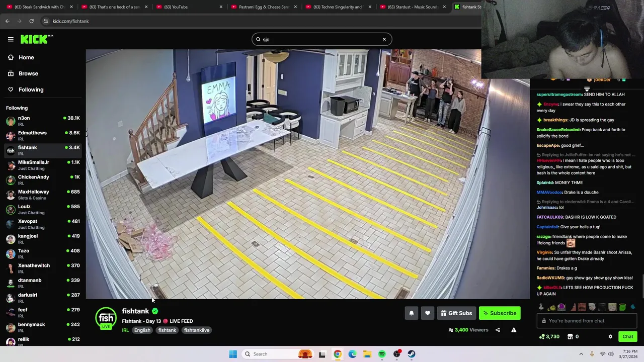
Task: Open ChickenAndy channel
Action: pos(43,180)
